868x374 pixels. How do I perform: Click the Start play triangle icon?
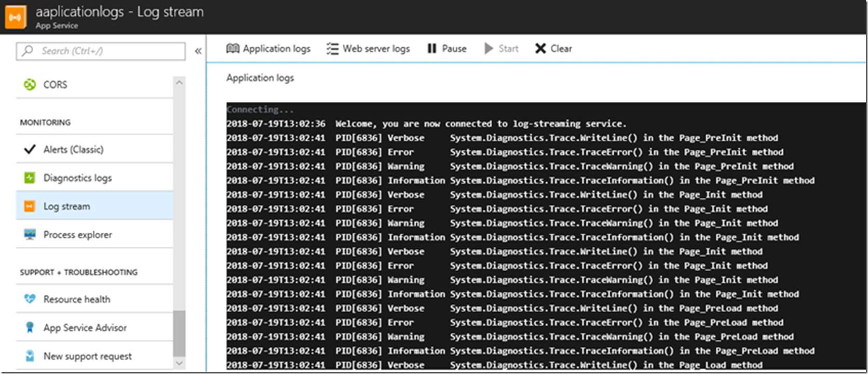tap(489, 48)
